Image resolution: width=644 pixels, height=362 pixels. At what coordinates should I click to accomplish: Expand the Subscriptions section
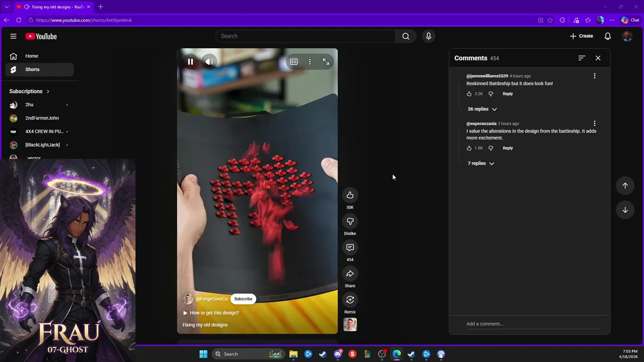pyautogui.click(x=29, y=92)
